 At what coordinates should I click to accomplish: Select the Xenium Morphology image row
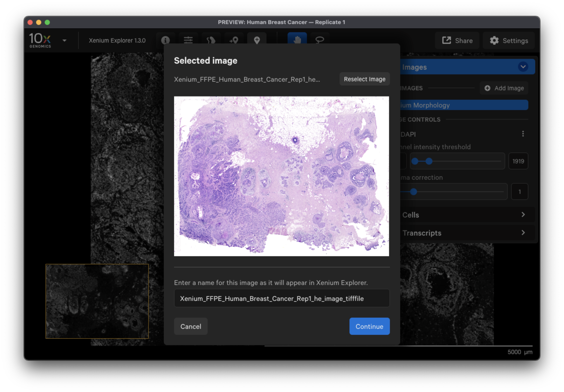pyautogui.click(x=464, y=105)
